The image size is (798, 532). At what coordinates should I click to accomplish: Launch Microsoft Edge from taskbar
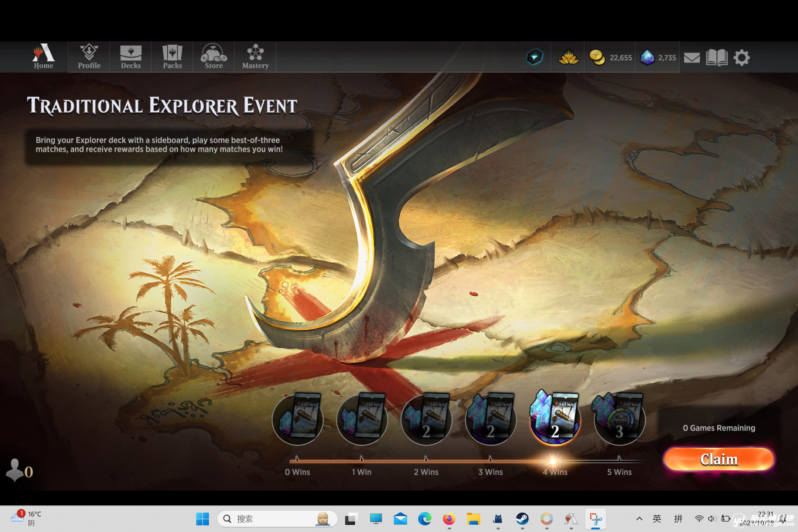pos(424,519)
